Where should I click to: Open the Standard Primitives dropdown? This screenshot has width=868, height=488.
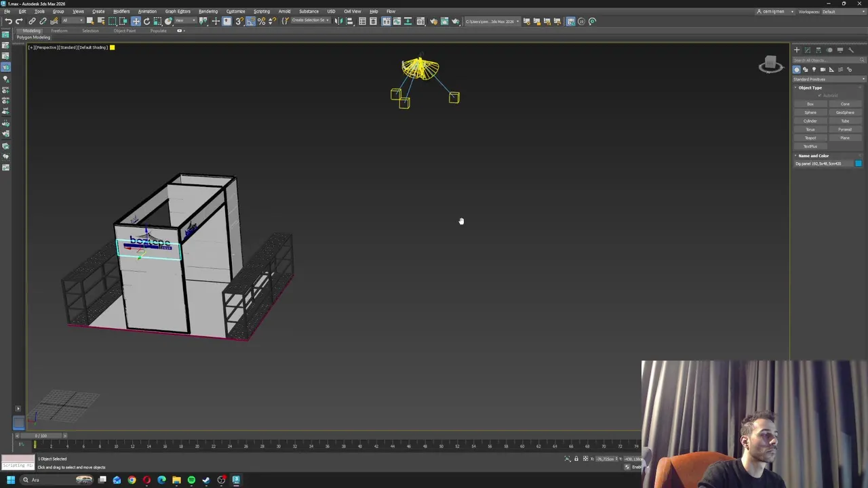pyautogui.click(x=829, y=79)
